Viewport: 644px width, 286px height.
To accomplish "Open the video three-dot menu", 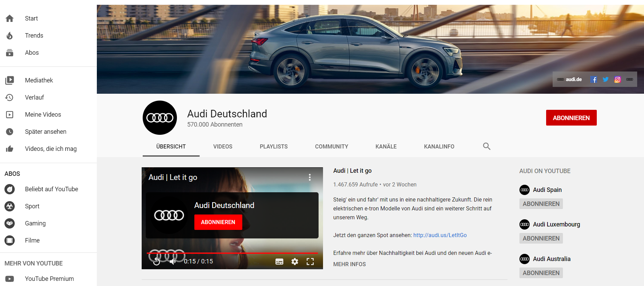I will coord(310,177).
